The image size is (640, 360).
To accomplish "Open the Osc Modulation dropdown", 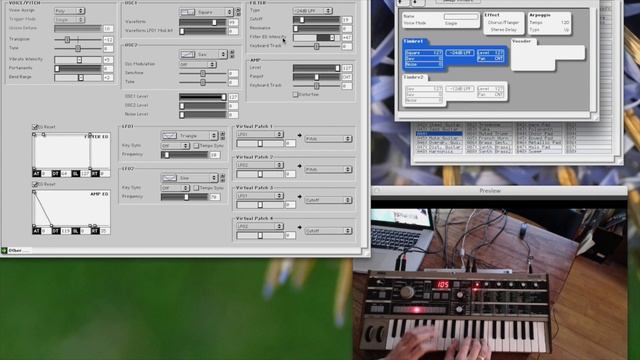I will pos(198,64).
